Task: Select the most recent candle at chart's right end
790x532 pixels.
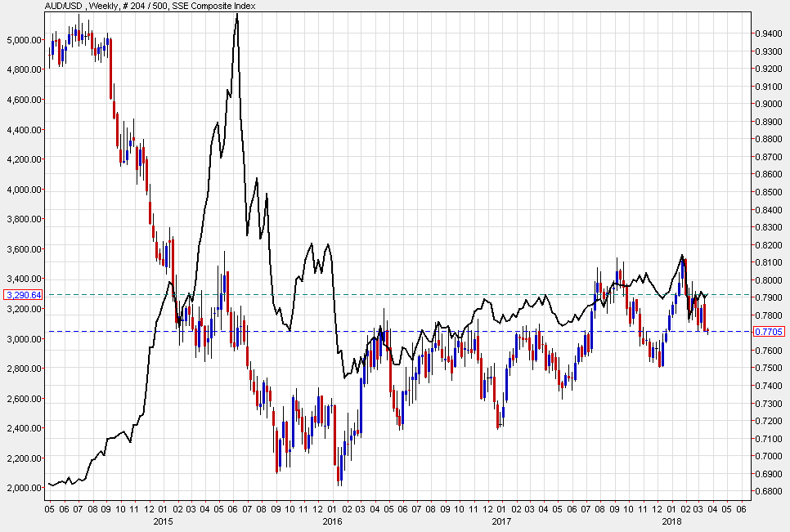Action: 707,330
